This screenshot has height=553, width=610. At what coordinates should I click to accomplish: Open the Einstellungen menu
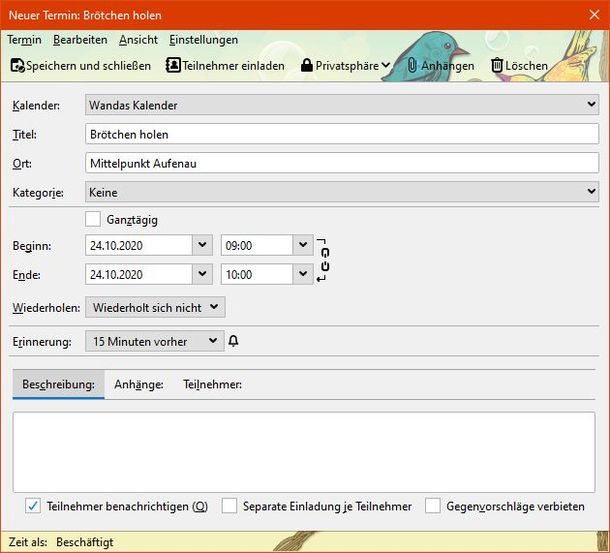coord(203,40)
